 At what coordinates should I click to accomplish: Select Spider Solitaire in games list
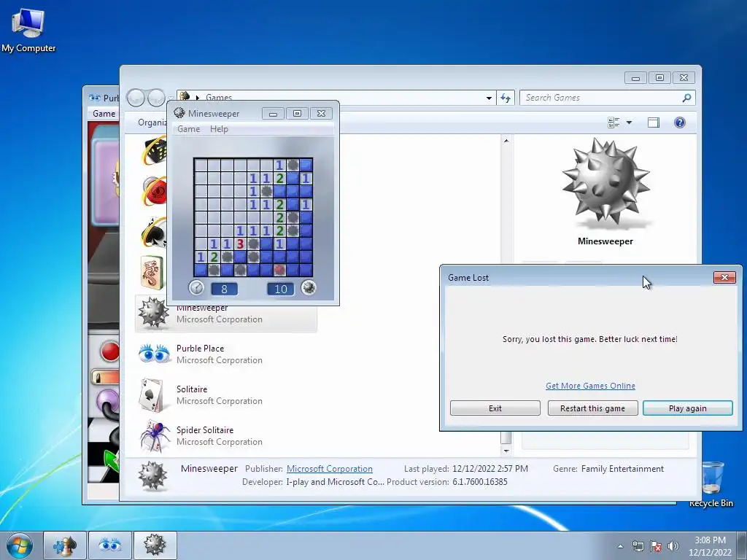tap(225, 436)
